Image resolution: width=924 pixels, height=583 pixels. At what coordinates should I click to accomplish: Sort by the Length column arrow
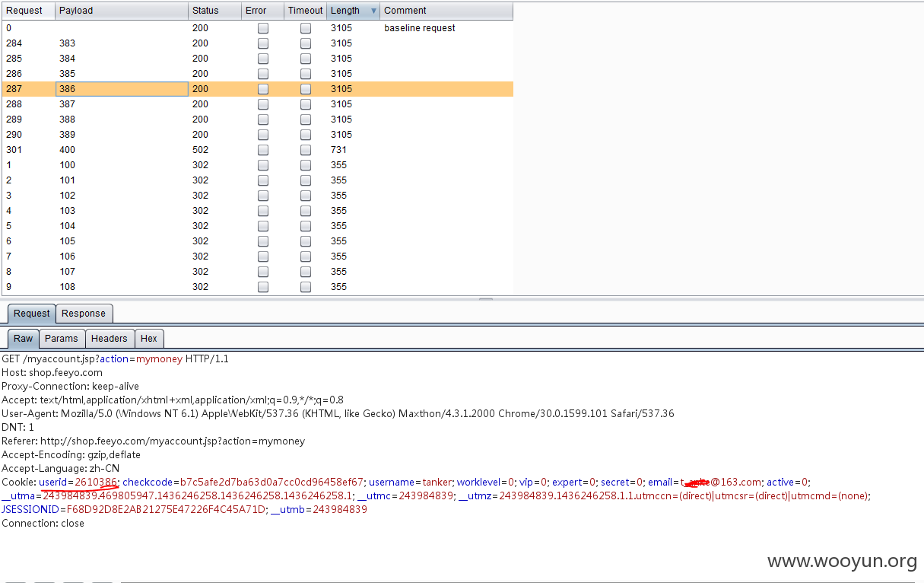[373, 11]
